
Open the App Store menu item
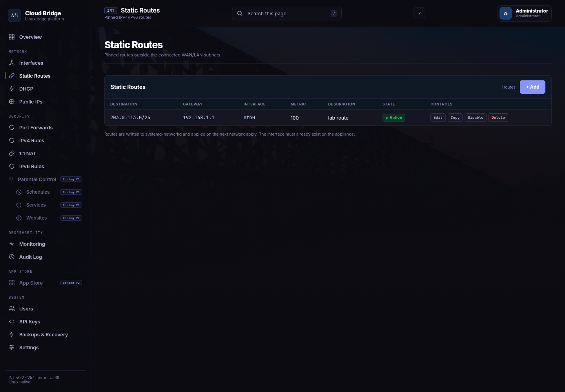45,283
